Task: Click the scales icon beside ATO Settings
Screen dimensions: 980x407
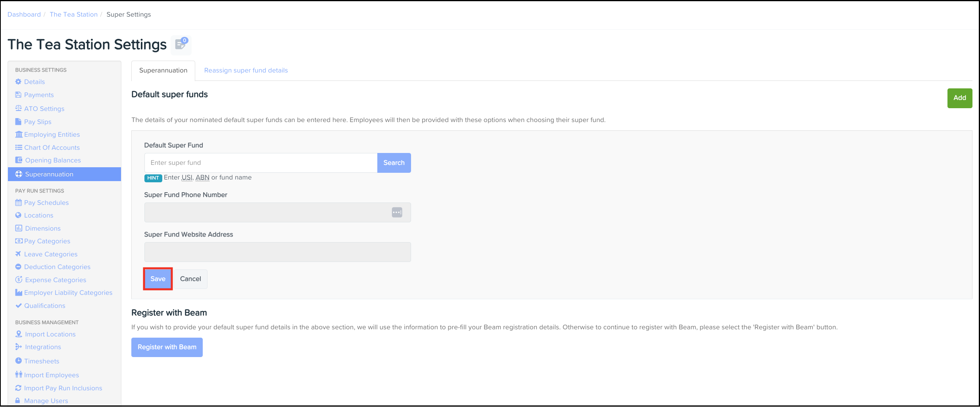Action: click(18, 108)
